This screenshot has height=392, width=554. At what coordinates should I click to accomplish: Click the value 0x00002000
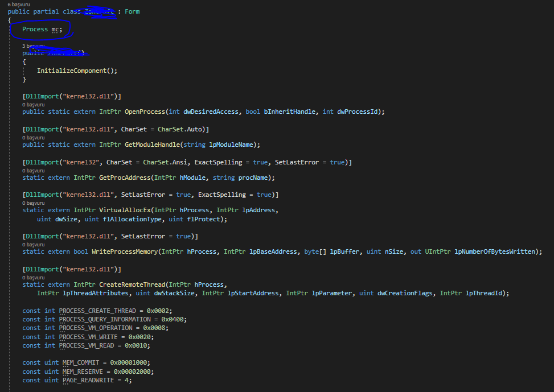coord(132,372)
